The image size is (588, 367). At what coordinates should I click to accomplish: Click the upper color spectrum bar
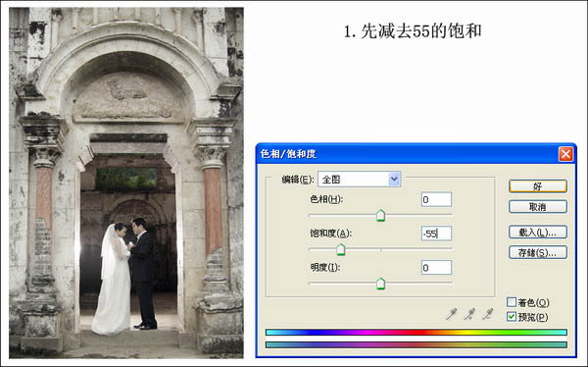tap(416, 332)
